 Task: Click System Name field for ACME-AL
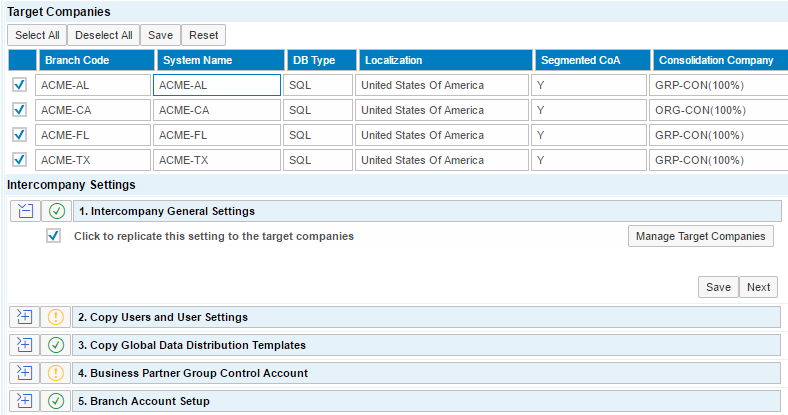(x=217, y=85)
